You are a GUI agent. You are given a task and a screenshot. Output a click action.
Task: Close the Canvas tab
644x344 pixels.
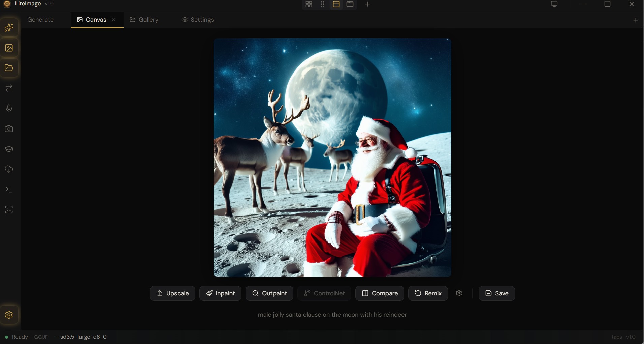[x=114, y=20]
